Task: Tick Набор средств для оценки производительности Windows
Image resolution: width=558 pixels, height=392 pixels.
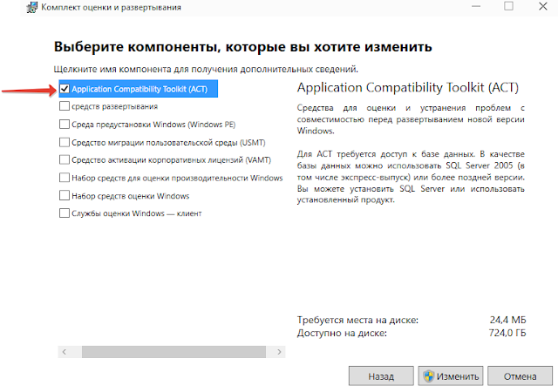Action: pyautogui.click(x=65, y=178)
